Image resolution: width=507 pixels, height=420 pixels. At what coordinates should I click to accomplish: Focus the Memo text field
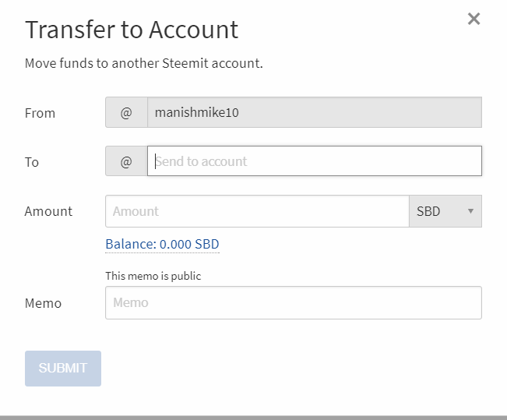pos(293,302)
